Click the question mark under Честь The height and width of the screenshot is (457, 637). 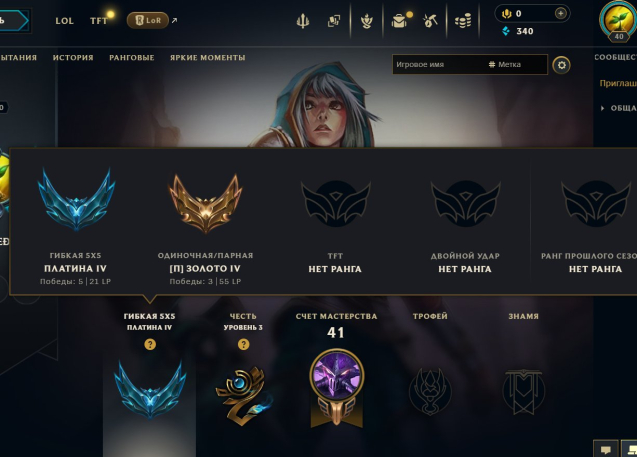(243, 344)
